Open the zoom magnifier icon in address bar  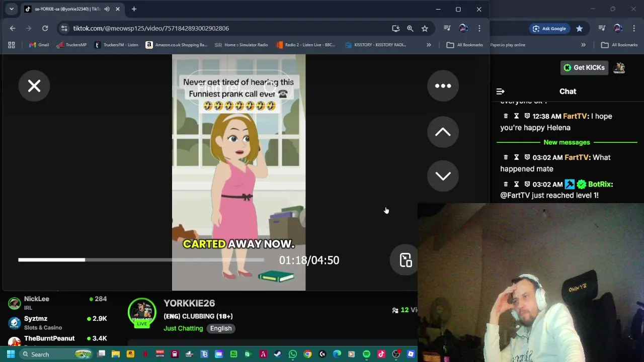click(410, 29)
